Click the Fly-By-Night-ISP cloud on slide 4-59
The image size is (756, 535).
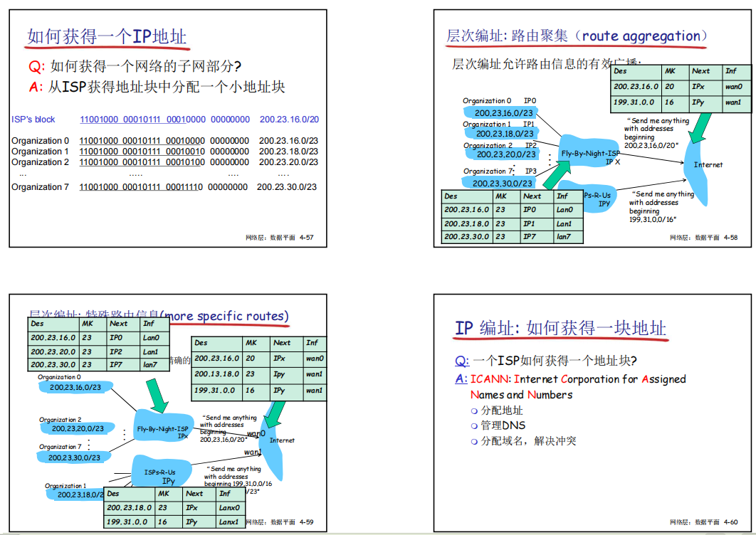164,427
